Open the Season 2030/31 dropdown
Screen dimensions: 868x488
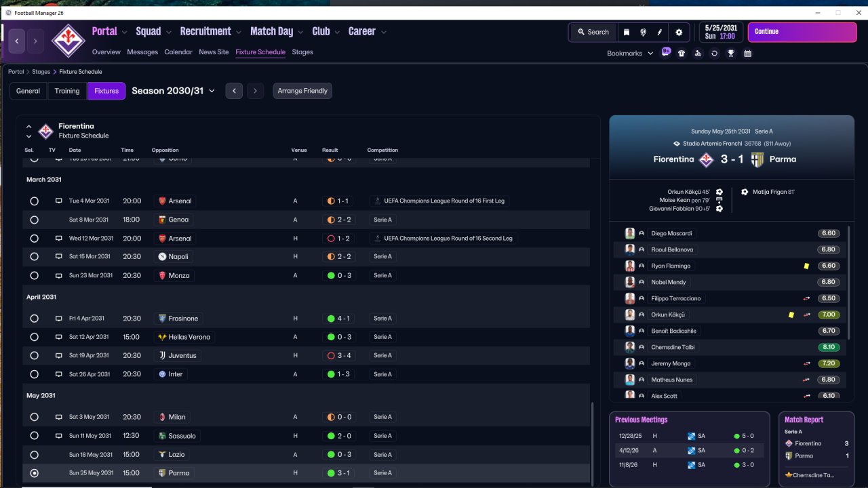[173, 91]
